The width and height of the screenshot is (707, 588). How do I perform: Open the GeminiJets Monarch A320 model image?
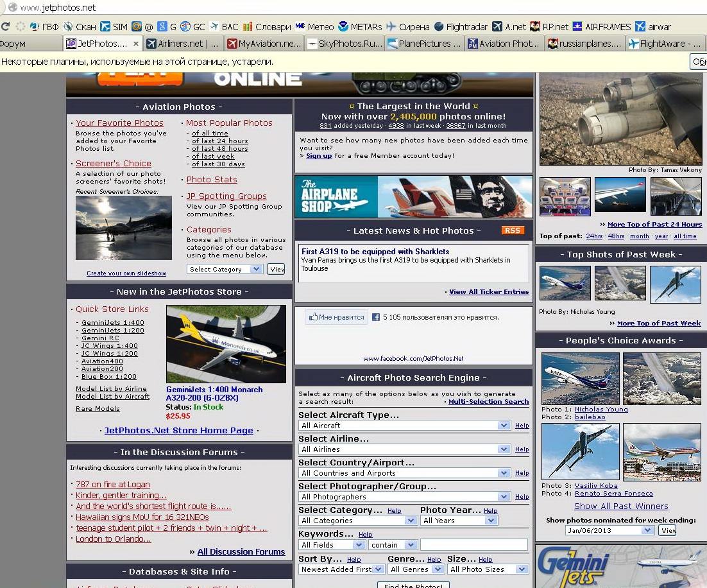[226, 344]
